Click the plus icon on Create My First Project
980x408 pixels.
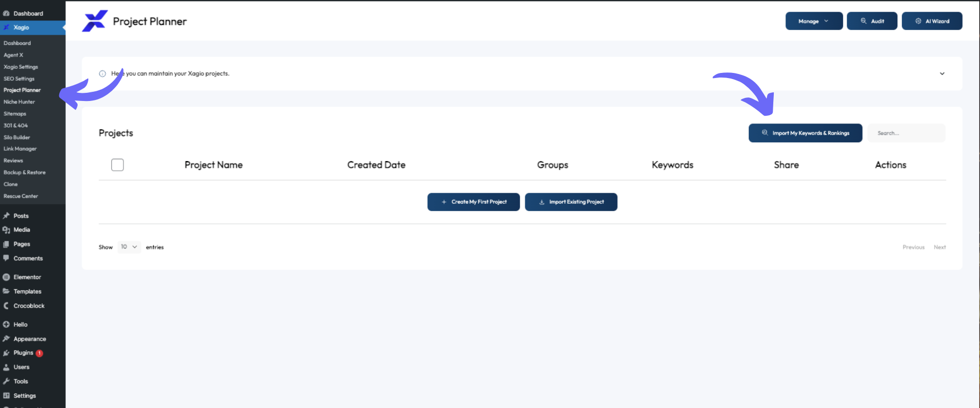(x=444, y=202)
